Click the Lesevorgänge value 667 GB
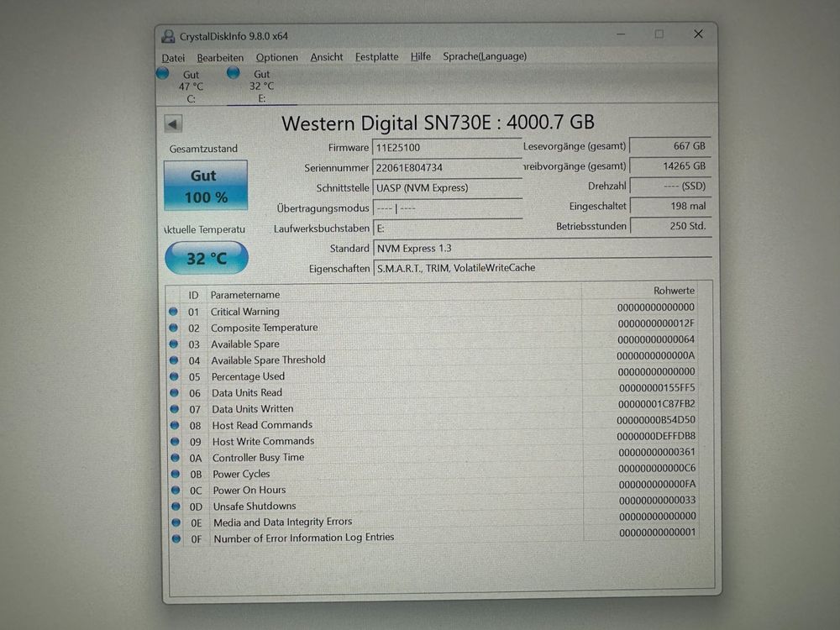 [669, 145]
